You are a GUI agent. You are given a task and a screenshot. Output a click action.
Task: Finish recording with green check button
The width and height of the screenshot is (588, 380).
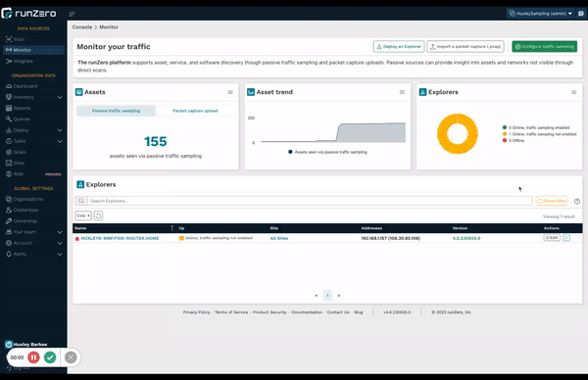(50, 357)
